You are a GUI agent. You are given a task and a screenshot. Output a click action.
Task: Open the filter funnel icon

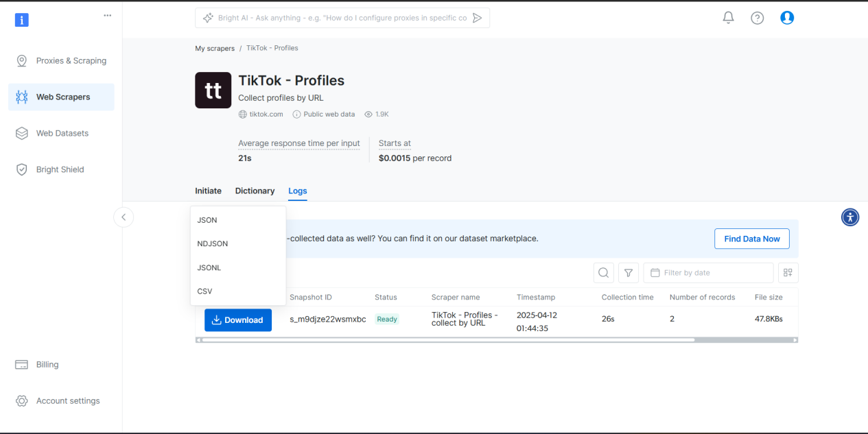click(x=629, y=273)
